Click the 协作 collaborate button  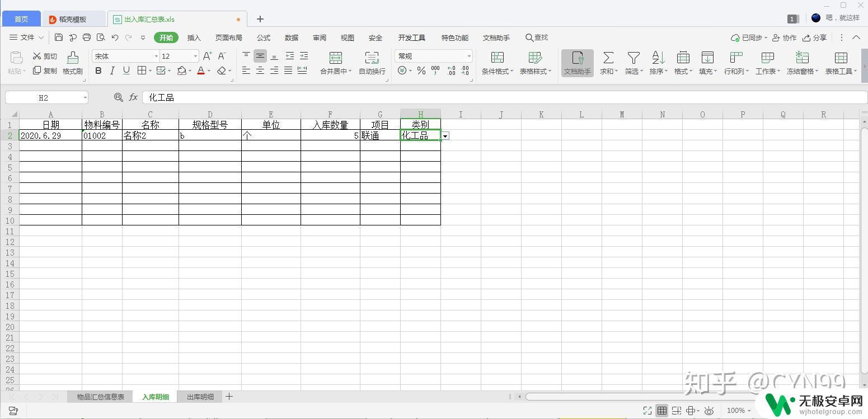coord(784,37)
